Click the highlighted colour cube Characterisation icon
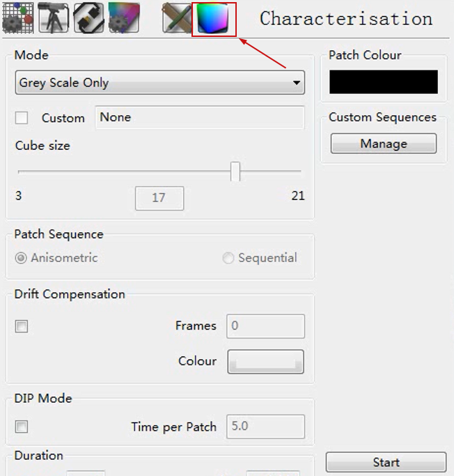Screen dimensions: 454x476 pyautogui.click(x=214, y=19)
